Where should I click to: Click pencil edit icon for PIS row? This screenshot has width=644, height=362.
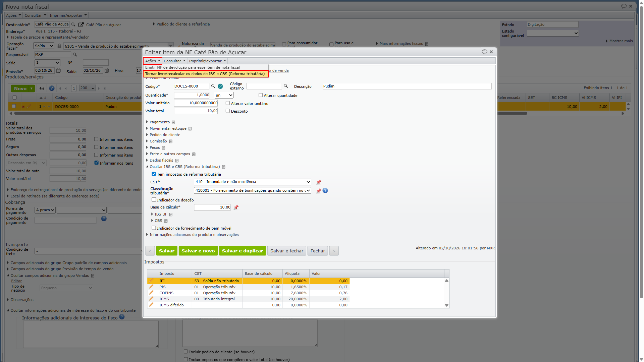tap(151, 287)
